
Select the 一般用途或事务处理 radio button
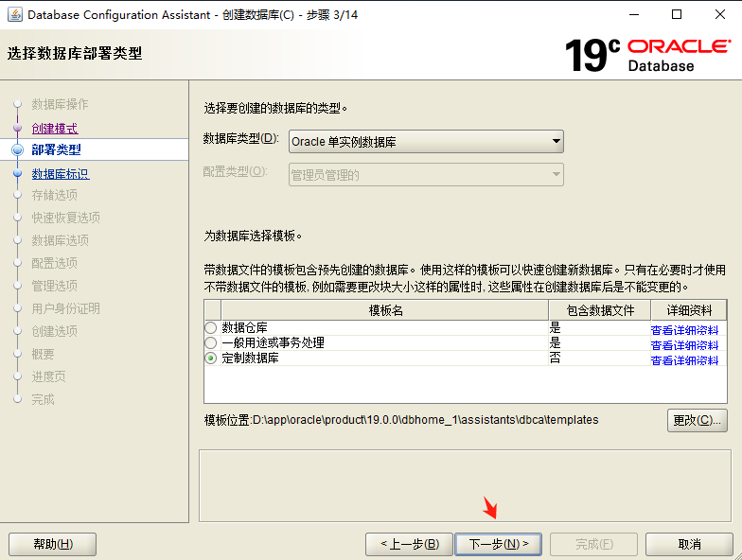coord(210,342)
